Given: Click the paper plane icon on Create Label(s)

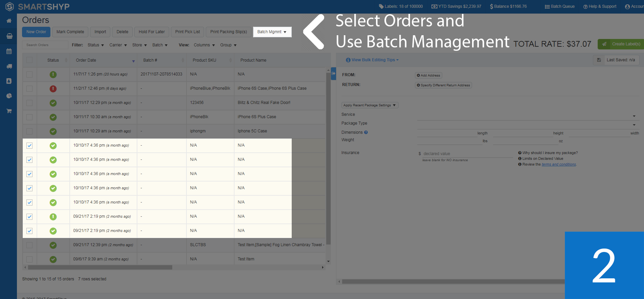Looking at the screenshot, I should tap(604, 44).
